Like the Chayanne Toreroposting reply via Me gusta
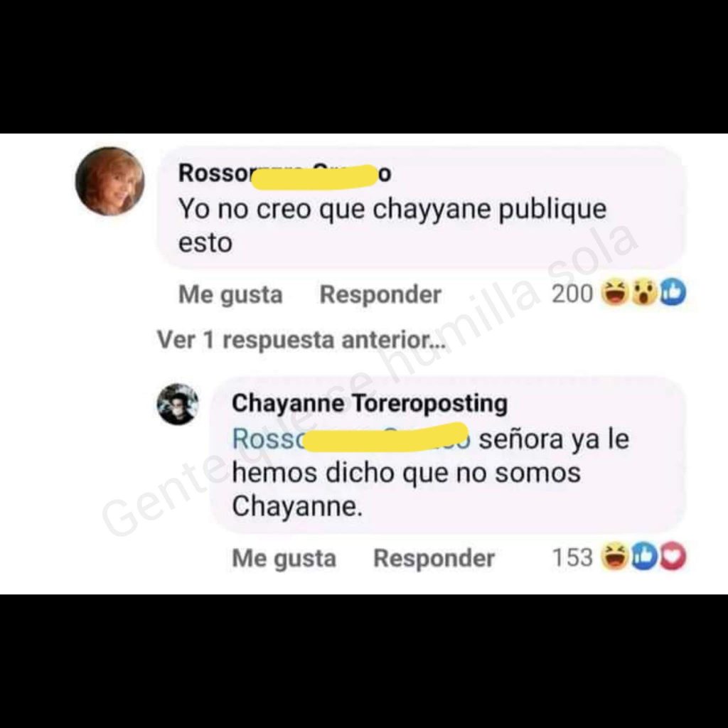The image size is (728, 728). click(284, 558)
